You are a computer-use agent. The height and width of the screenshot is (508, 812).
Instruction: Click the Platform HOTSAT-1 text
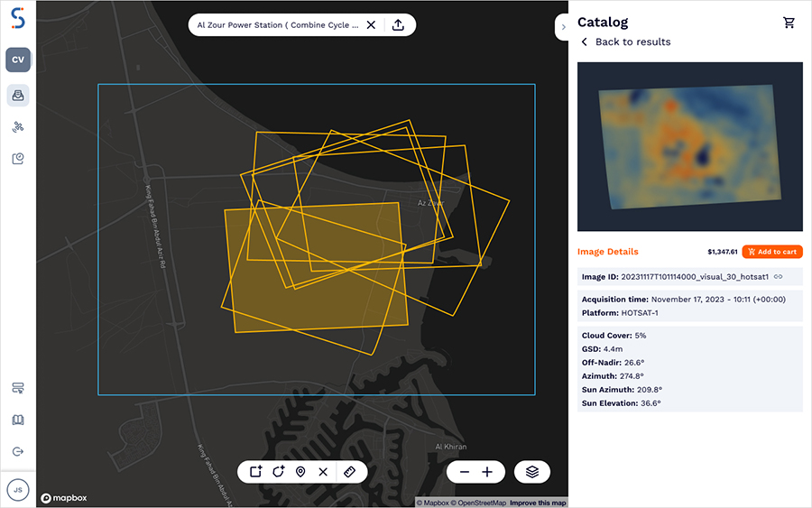[620, 313]
